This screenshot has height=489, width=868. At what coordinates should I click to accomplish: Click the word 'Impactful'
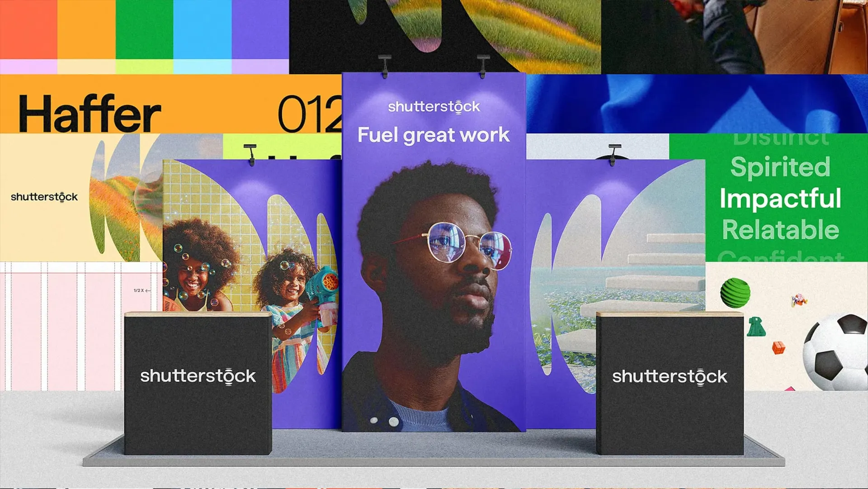(780, 198)
